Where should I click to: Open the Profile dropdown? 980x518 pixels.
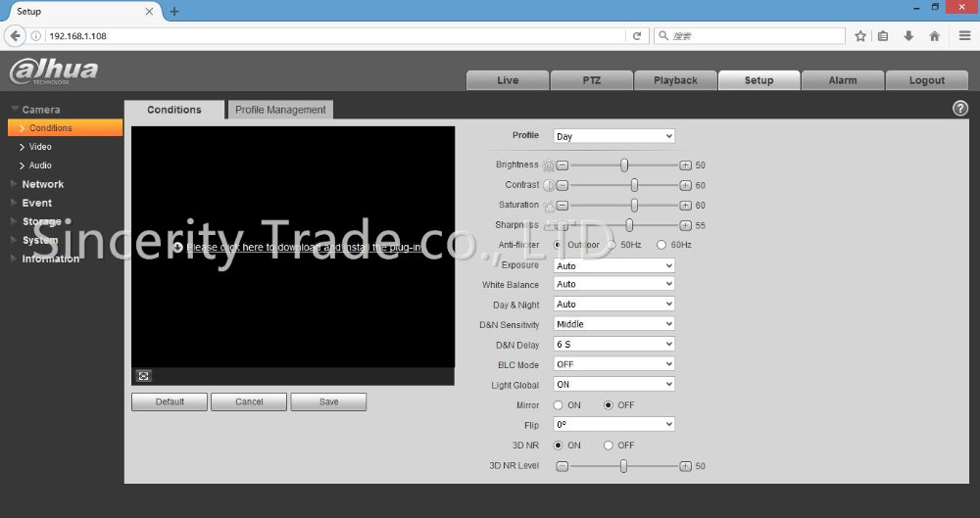click(x=613, y=136)
